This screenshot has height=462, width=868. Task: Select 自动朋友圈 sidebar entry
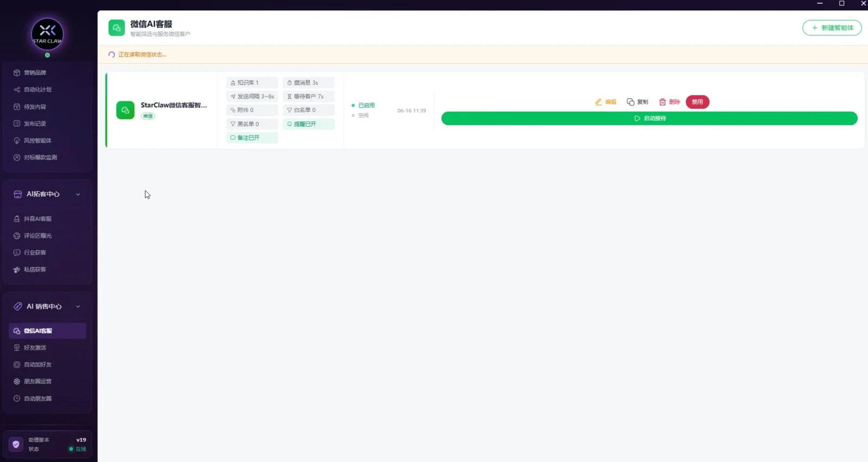(47, 398)
